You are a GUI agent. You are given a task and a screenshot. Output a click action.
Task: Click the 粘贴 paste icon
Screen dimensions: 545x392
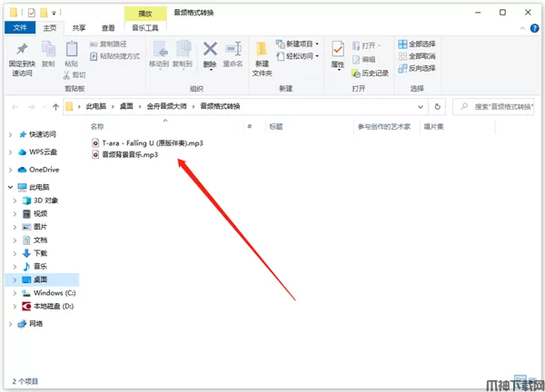[71, 50]
